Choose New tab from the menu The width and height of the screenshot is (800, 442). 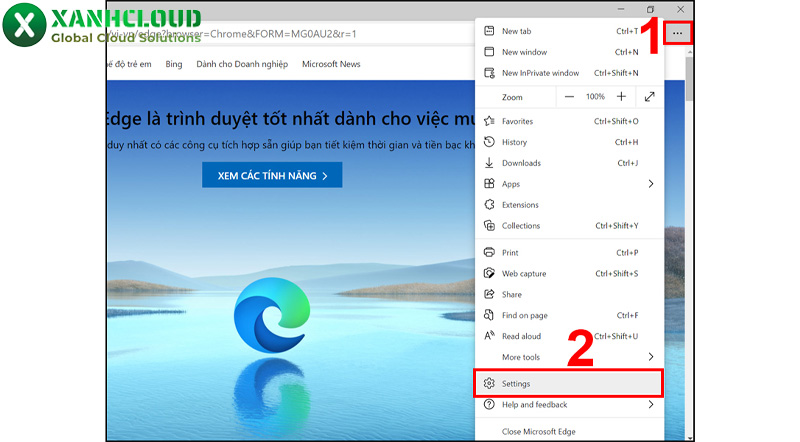coord(569,31)
